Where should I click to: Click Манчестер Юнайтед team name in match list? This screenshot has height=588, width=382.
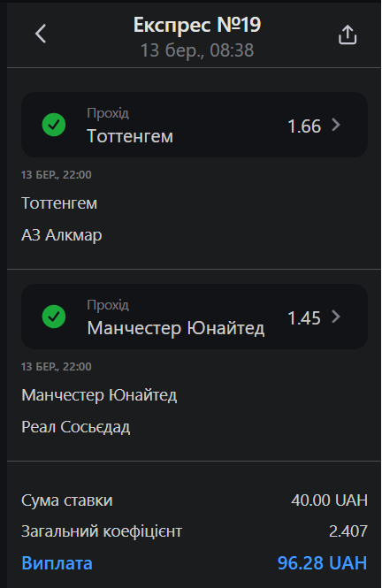coord(99,395)
